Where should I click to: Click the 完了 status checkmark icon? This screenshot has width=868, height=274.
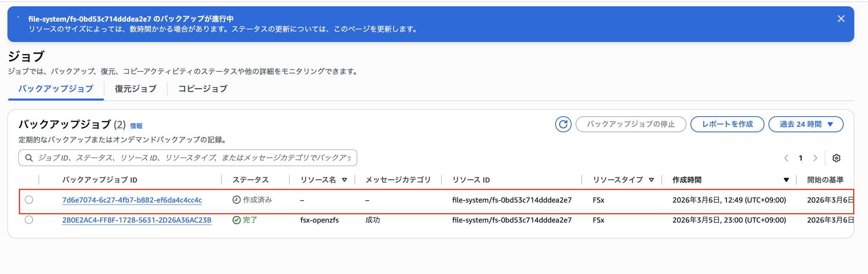[x=236, y=220]
